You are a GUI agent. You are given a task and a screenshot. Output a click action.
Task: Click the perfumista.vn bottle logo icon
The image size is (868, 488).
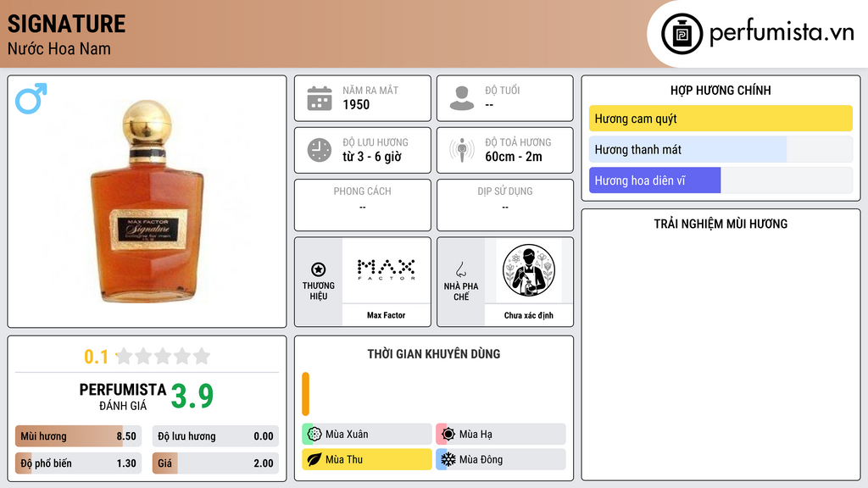[x=682, y=34]
